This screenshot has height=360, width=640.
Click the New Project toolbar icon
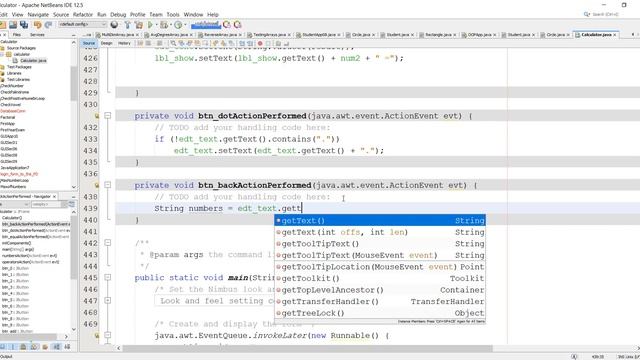tap(2, 25)
